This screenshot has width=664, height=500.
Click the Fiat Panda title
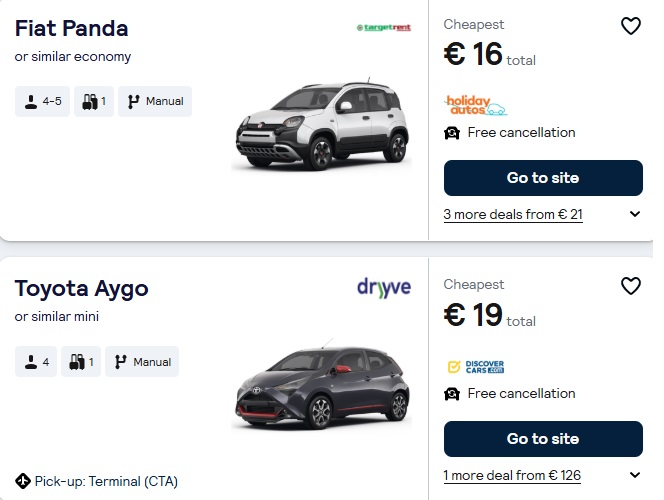click(72, 28)
